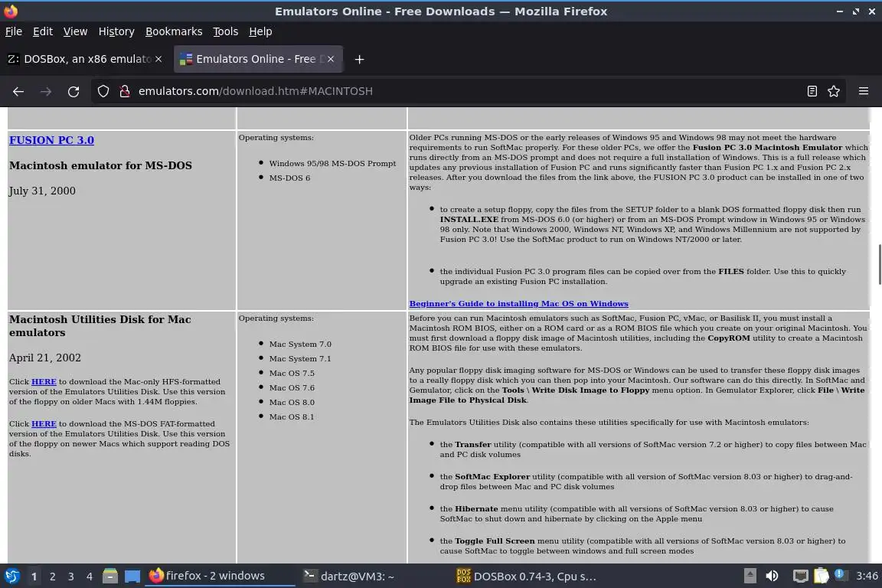
Task: Click the bold 'Hibernate' utility name
Action: point(476,508)
